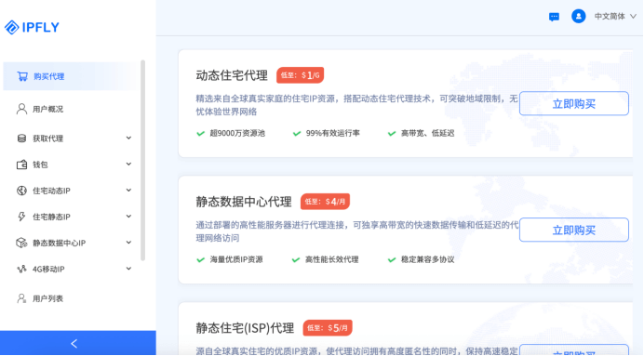The width and height of the screenshot is (644, 356).
Task: Click the sidebar vertical scrollbar
Action: (x=142, y=161)
